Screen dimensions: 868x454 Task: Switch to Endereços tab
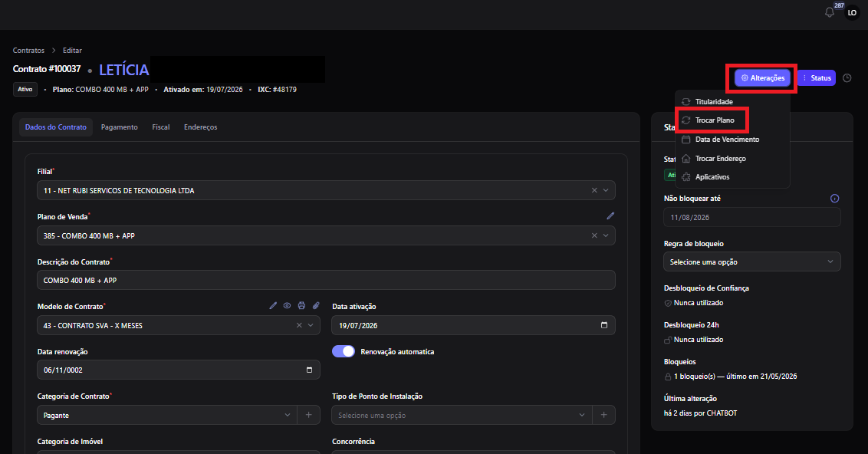tap(200, 127)
